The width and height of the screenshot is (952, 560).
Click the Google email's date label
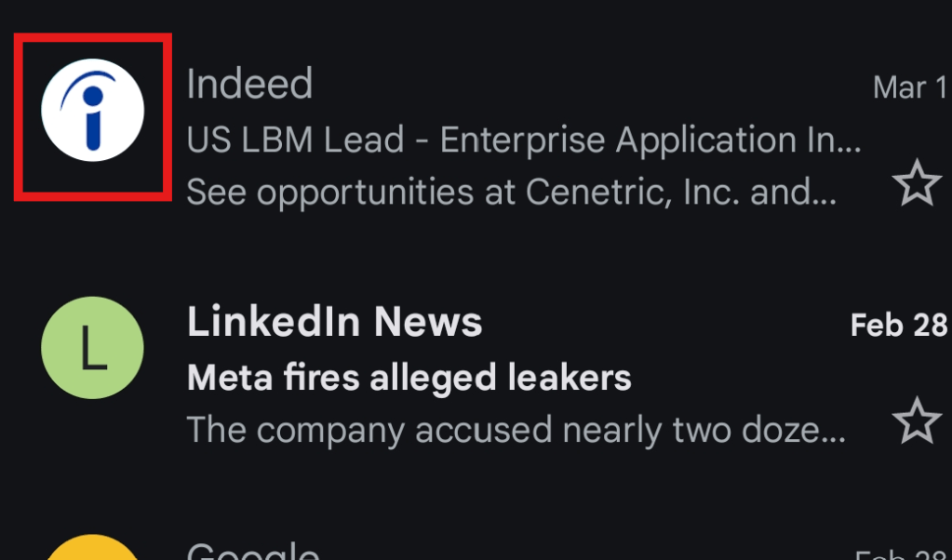(x=901, y=554)
